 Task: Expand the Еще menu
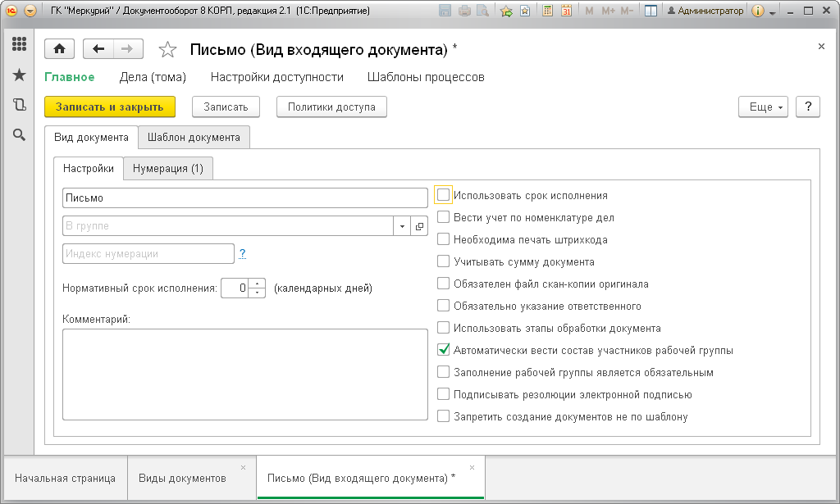(x=764, y=107)
